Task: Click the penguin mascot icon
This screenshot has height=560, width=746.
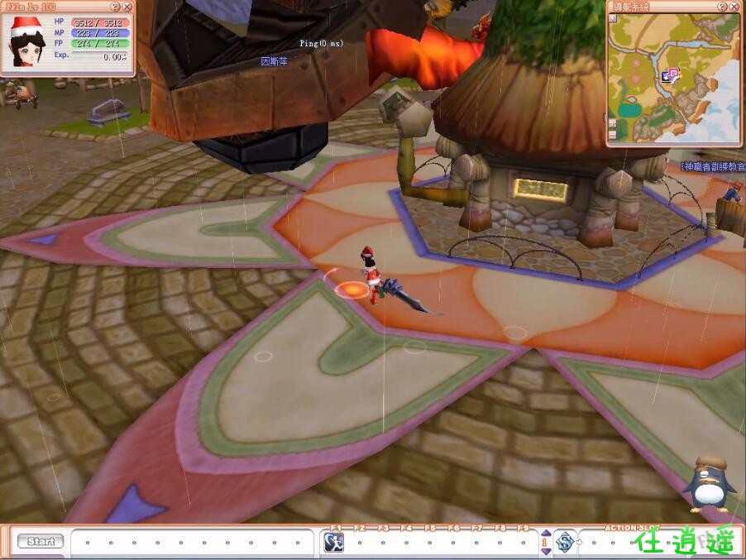Action: point(710,485)
